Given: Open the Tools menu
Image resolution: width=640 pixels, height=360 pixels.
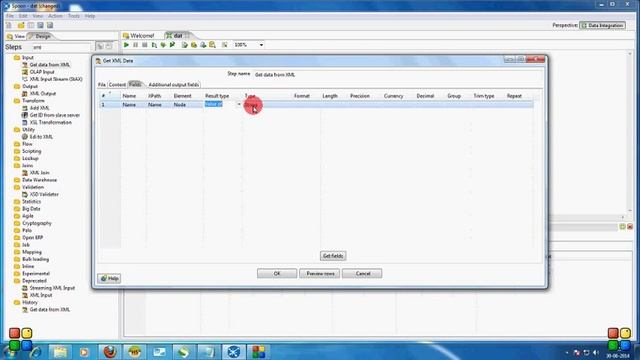Looking at the screenshot, I should (x=73, y=16).
